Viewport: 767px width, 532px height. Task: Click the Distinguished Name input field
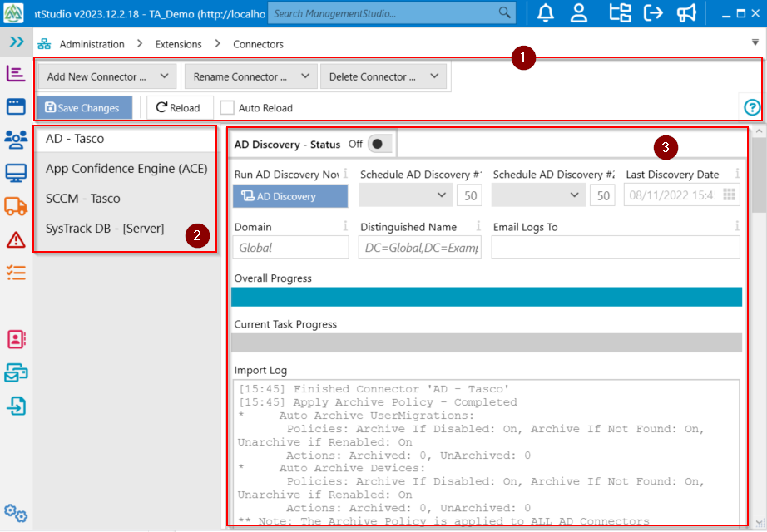coord(420,248)
